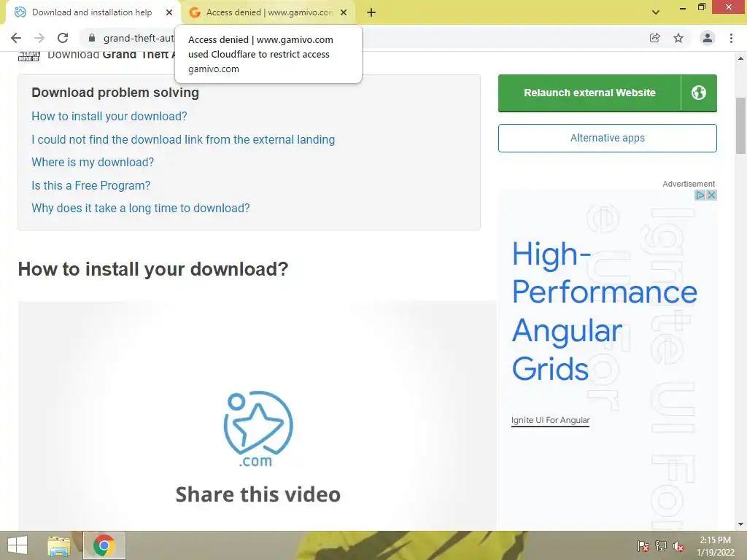Open the Chrome profile avatar
This screenshot has height=560, width=747.
point(708,38)
